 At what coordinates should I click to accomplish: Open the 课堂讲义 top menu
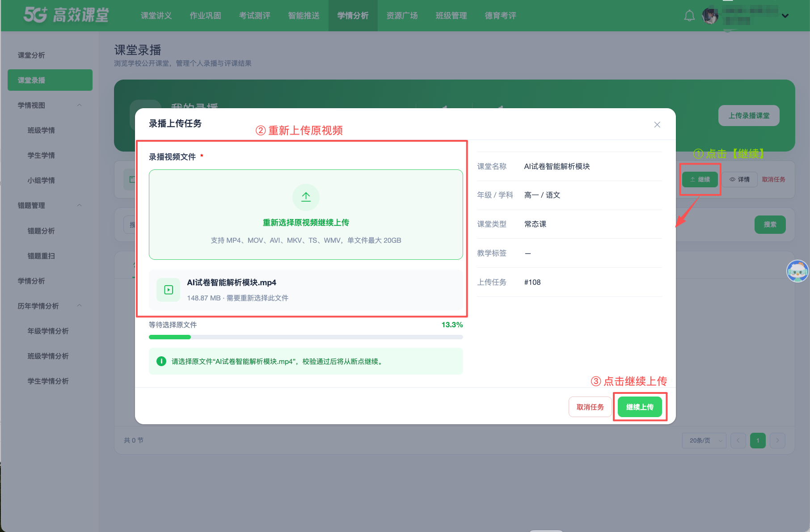tap(156, 16)
